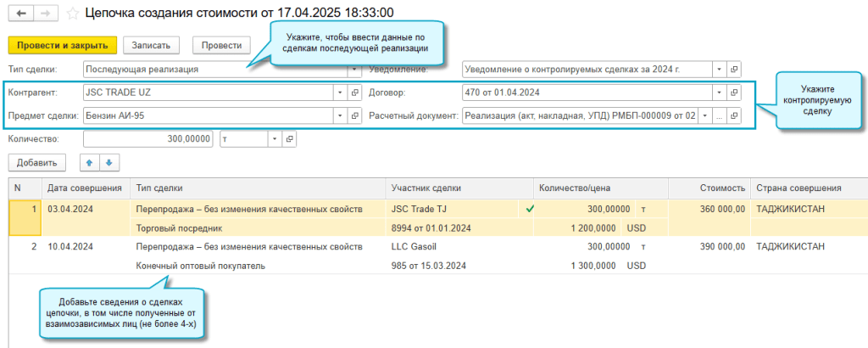This screenshot has height=348, width=868.
Task: Expand the Расчетный документ dropdown
Action: 704,115
